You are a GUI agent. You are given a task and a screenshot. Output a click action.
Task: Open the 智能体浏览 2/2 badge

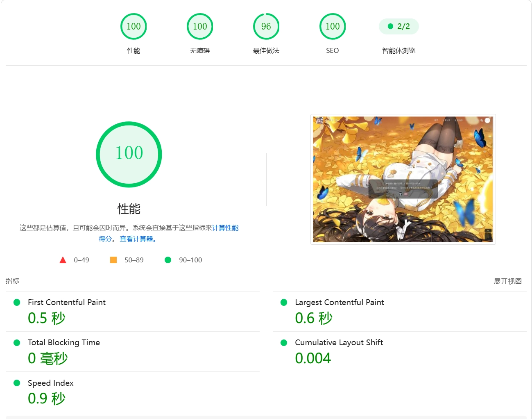(399, 26)
